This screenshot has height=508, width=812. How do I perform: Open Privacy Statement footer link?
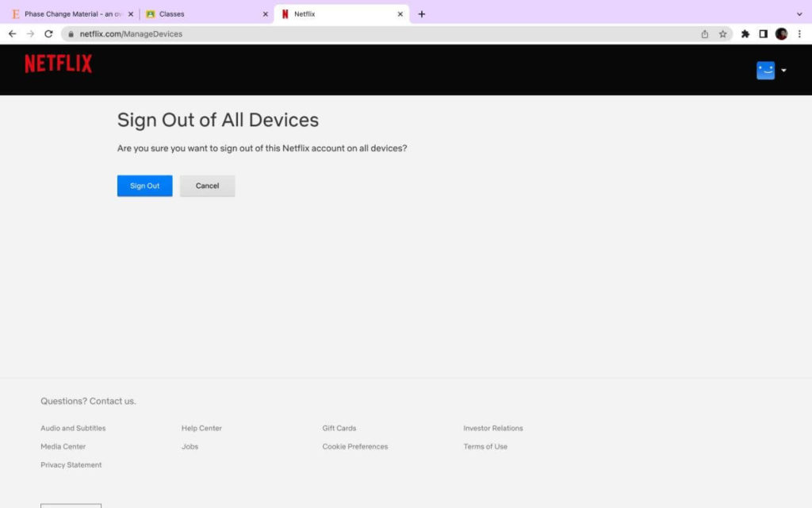[71, 465]
